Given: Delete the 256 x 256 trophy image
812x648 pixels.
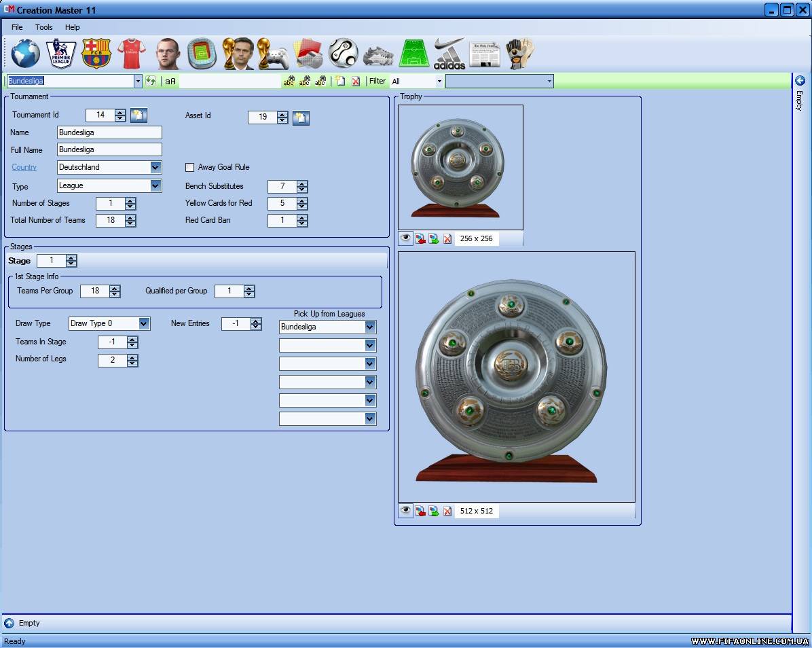Looking at the screenshot, I should click(447, 239).
